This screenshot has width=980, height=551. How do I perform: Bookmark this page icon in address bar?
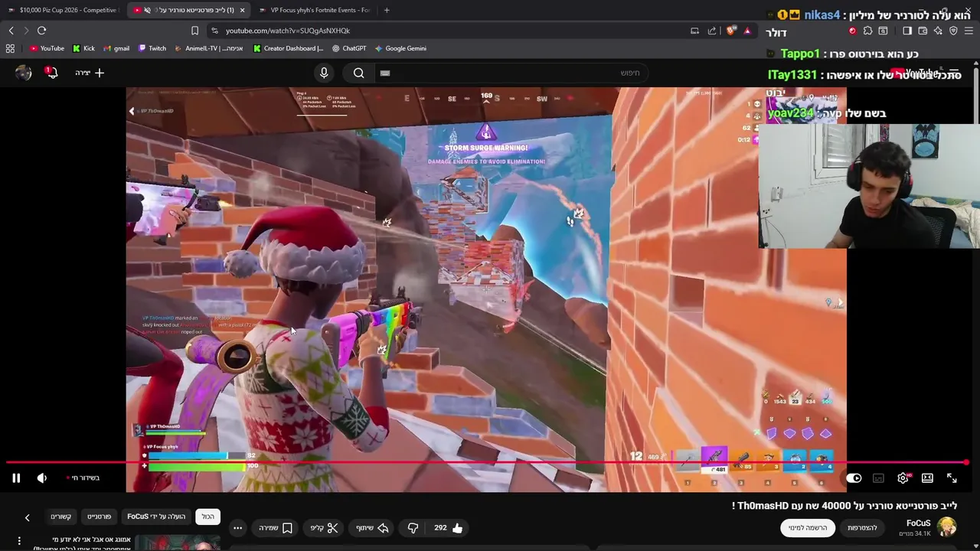[x=194, y=31]
